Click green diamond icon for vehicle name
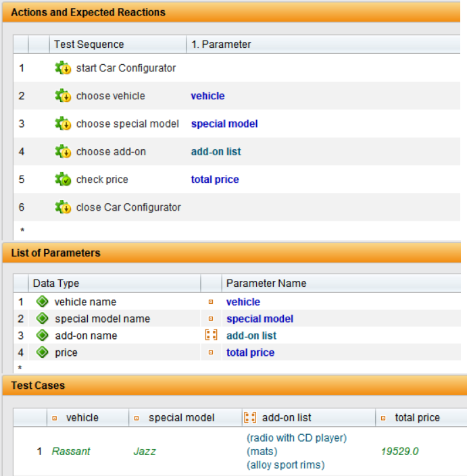The height and width of the screenshot is (476, 467). pos(43,302)
